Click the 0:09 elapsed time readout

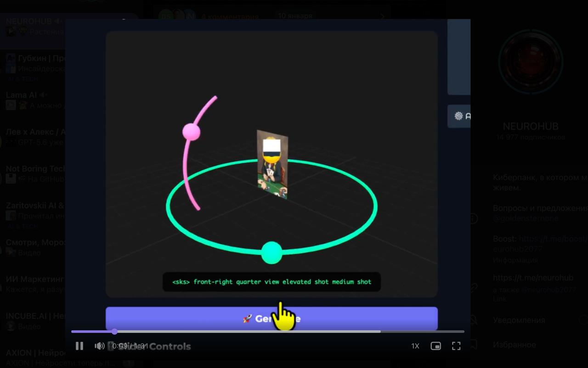(x=120, y=346)
